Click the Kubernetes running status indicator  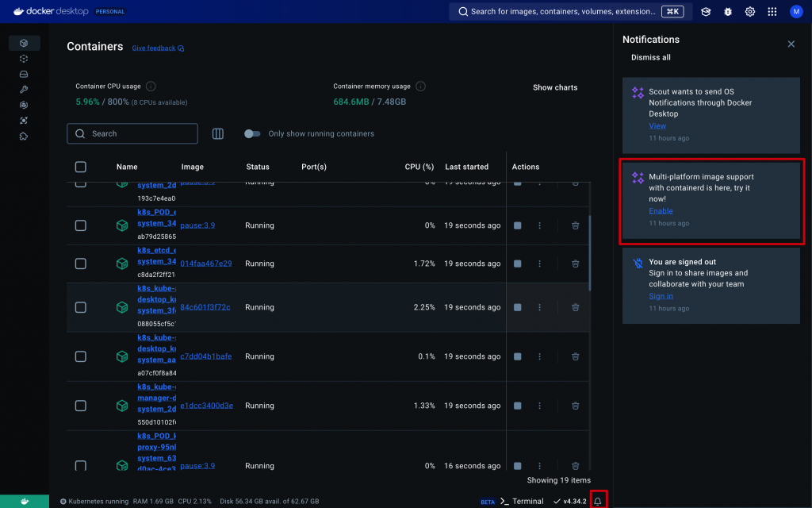point(94,502)
